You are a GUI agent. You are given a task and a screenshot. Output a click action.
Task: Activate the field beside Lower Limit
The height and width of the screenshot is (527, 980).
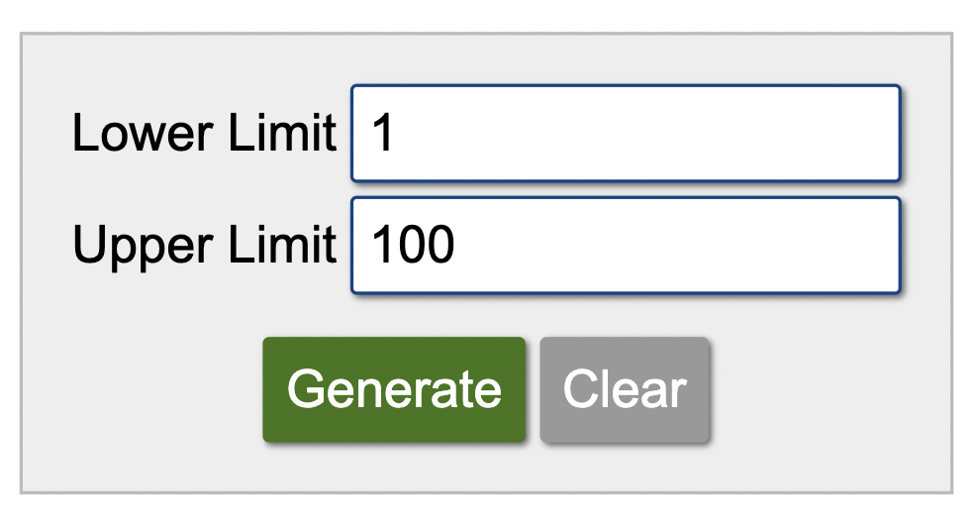pos(625,134)
